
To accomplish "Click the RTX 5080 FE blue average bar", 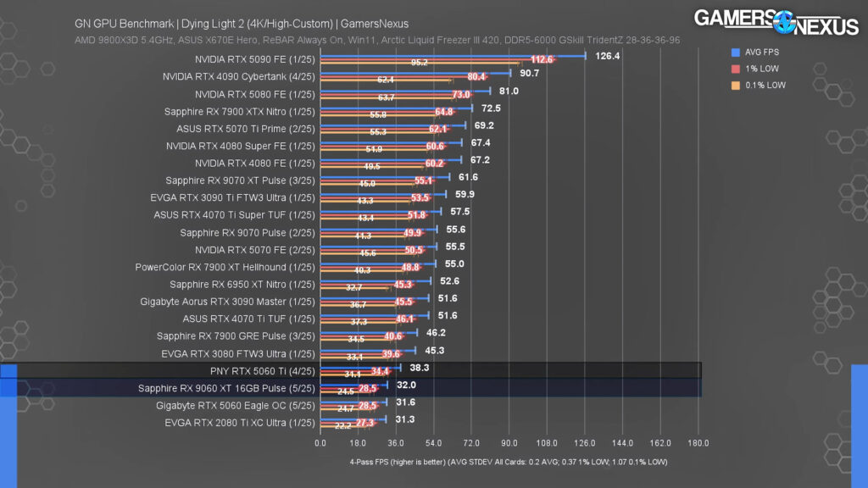I will point(405,91).
